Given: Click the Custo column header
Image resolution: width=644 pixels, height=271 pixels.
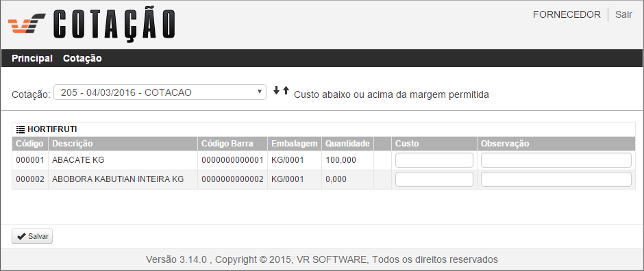Looking at the screenshot, I should (x=434, y=144).
